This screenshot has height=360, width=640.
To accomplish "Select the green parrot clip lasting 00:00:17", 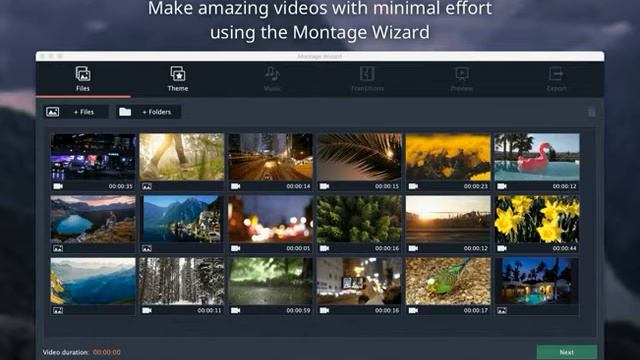I will pos(448,281).
